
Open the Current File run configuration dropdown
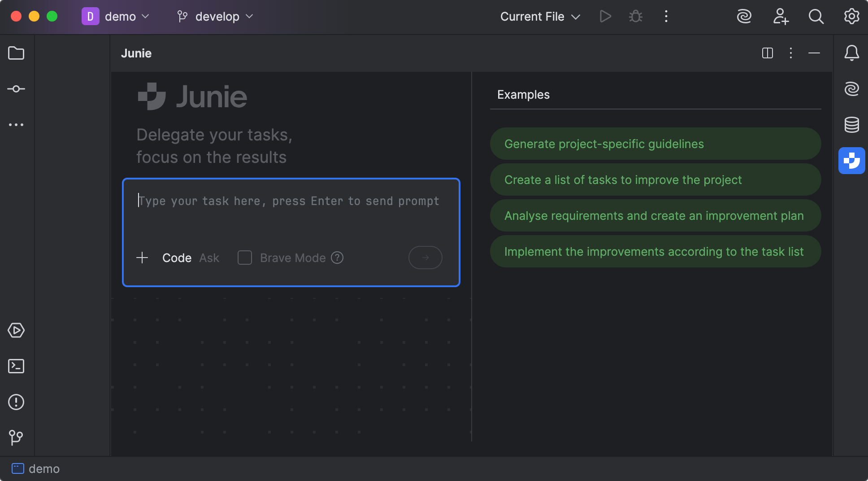[539, 16]
